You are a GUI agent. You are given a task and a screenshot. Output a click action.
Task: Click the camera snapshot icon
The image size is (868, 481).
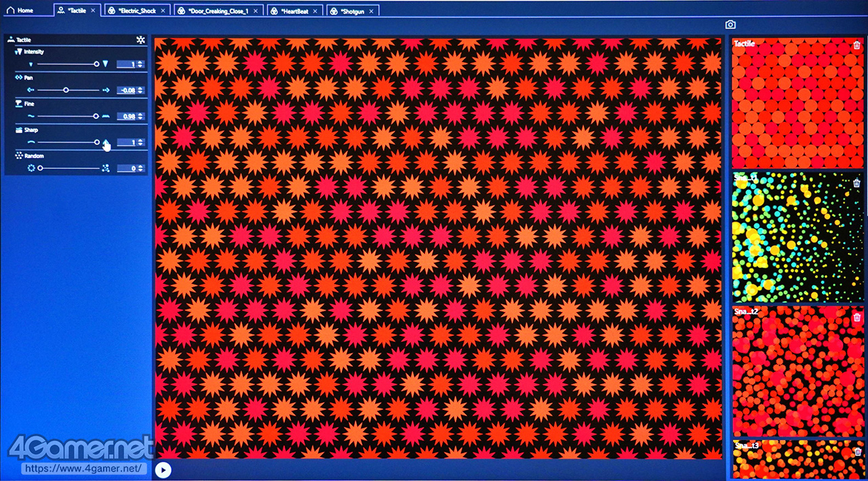tap(730, 25)
